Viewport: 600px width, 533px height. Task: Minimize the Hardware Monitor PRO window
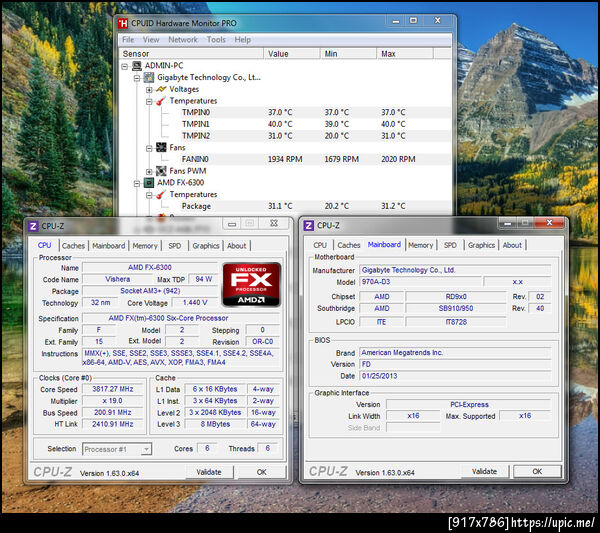tap(396, 21)
